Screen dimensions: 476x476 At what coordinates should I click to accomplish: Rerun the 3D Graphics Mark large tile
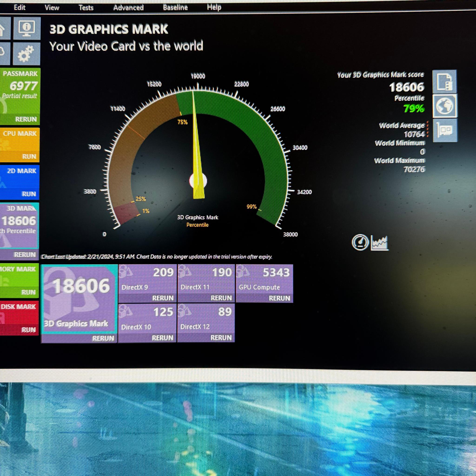click(103, 338)
